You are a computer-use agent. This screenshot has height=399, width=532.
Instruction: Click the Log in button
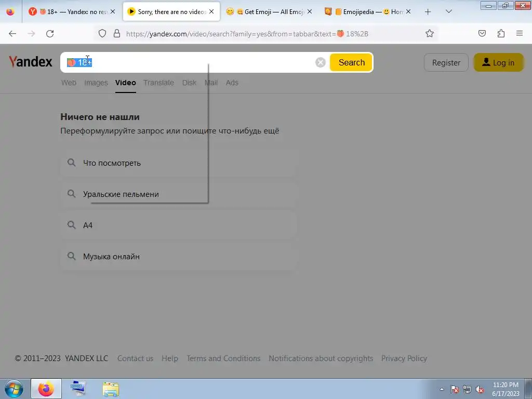tap(499, 62)
